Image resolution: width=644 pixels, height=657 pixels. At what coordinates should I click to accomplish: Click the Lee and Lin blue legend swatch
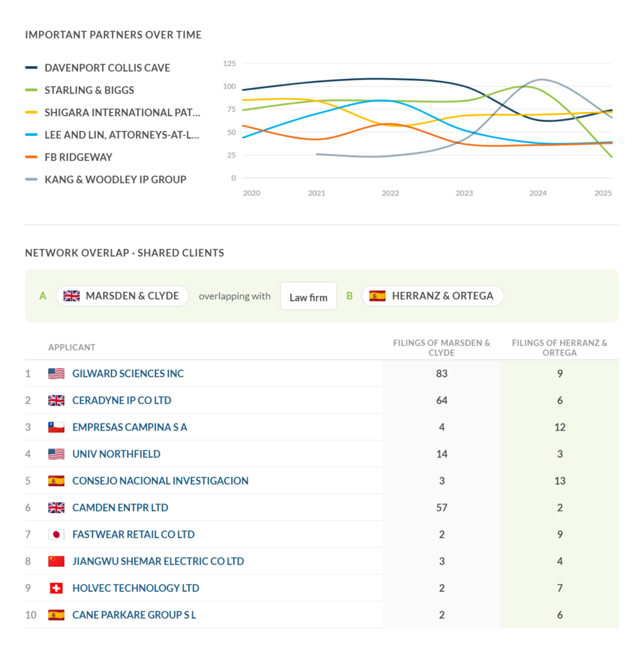[31, 135]
